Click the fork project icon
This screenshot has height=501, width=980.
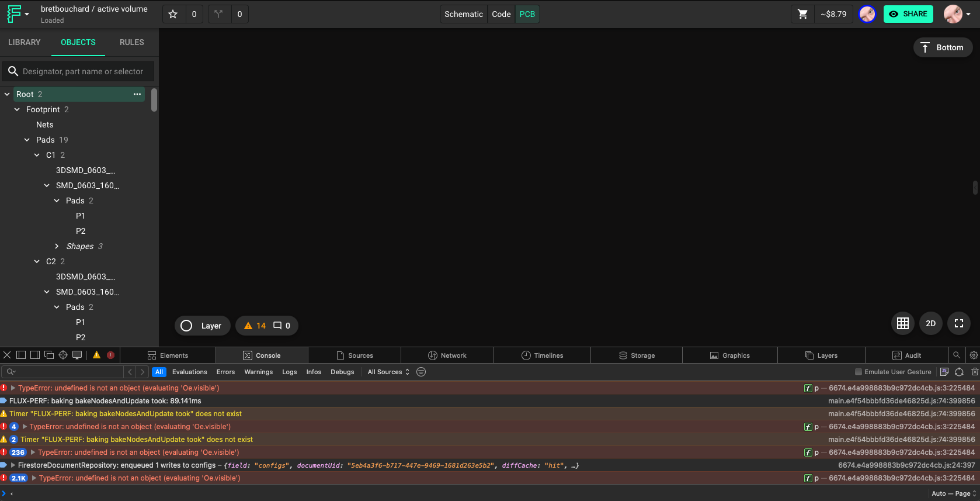click(x=218, y=14)
